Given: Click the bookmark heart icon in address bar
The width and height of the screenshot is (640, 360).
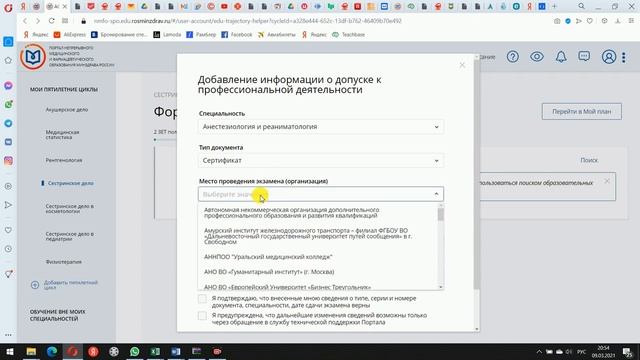Looking at the screenshot, I should click(x=590, y=21).
